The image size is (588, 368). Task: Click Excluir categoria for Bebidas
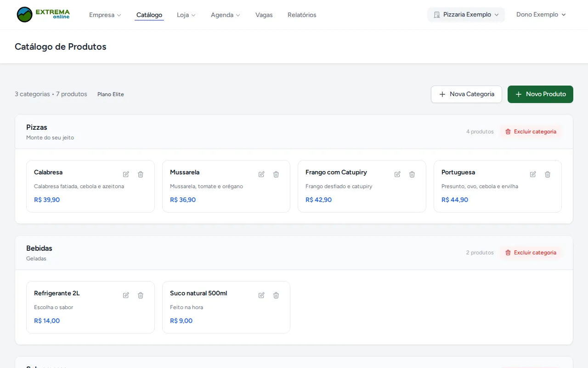click(x=531, y=253)
